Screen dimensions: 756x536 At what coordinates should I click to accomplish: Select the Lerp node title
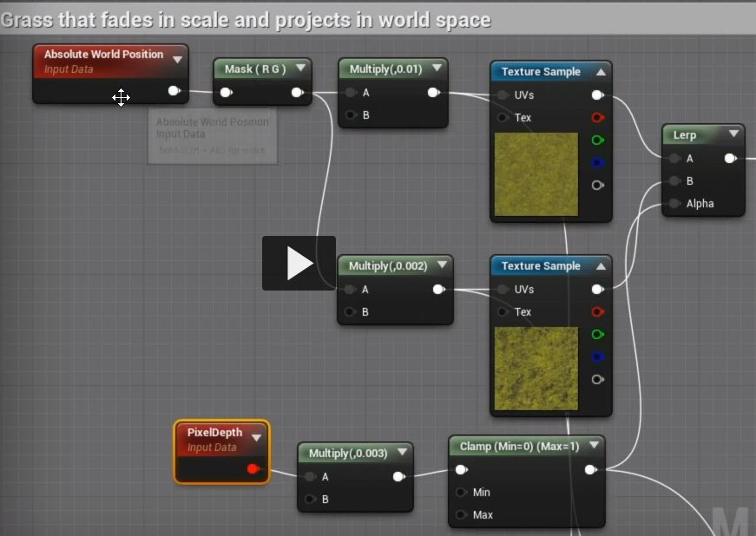[x=684, y=134]
